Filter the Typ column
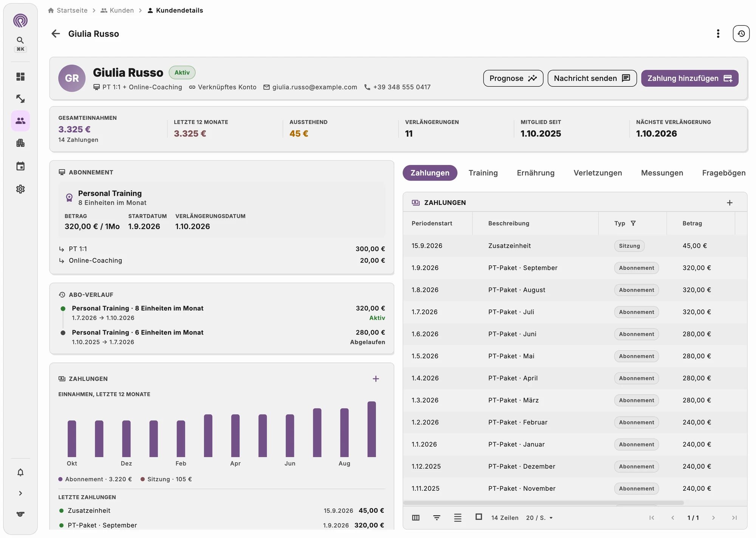This screenshot has height=538, width=756. click(633, 223)
